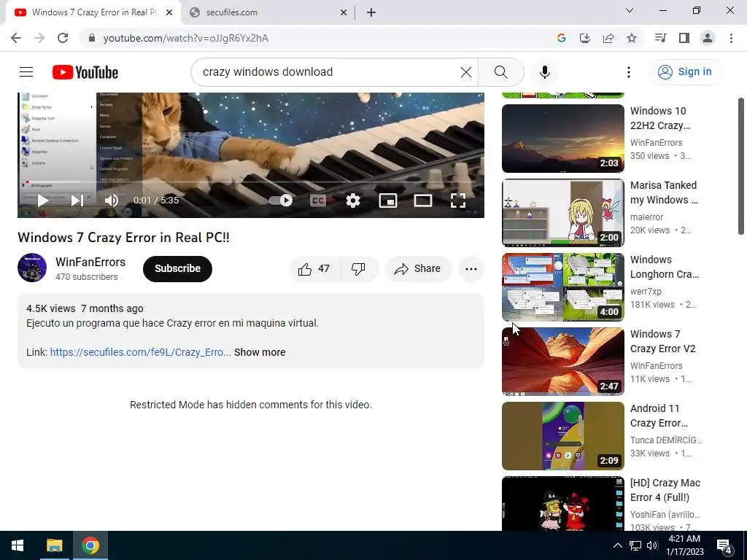Image resolution: width=747 pixels, height=560 pixels.
Task: Go forward with the browser forward arrow
Action: [x=39, y=38]
